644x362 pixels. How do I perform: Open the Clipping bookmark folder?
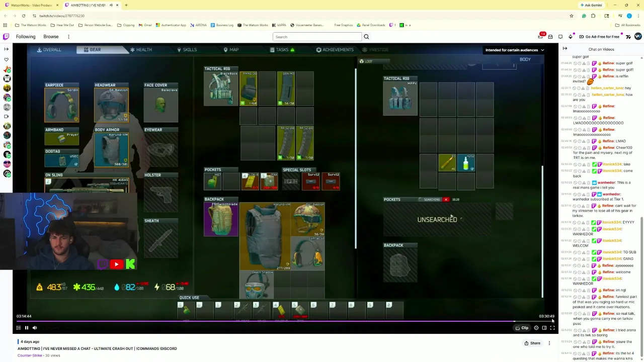tap(126, 25)
